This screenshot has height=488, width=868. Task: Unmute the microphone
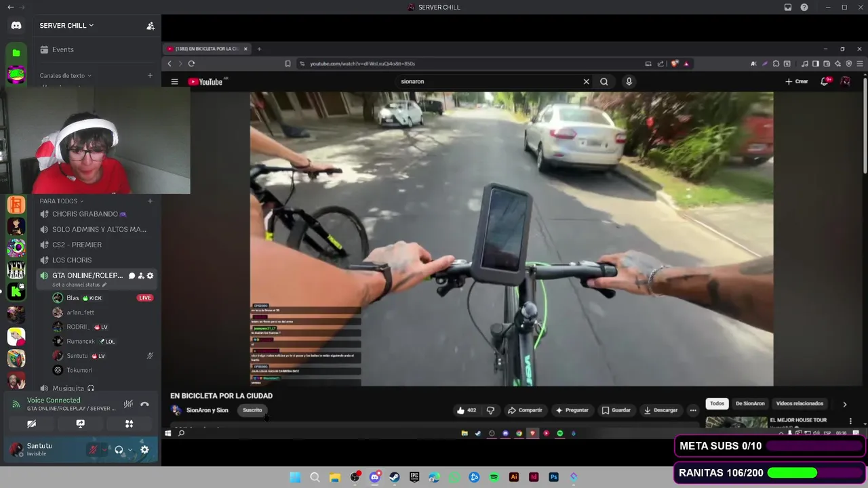[x=93, y=450]
